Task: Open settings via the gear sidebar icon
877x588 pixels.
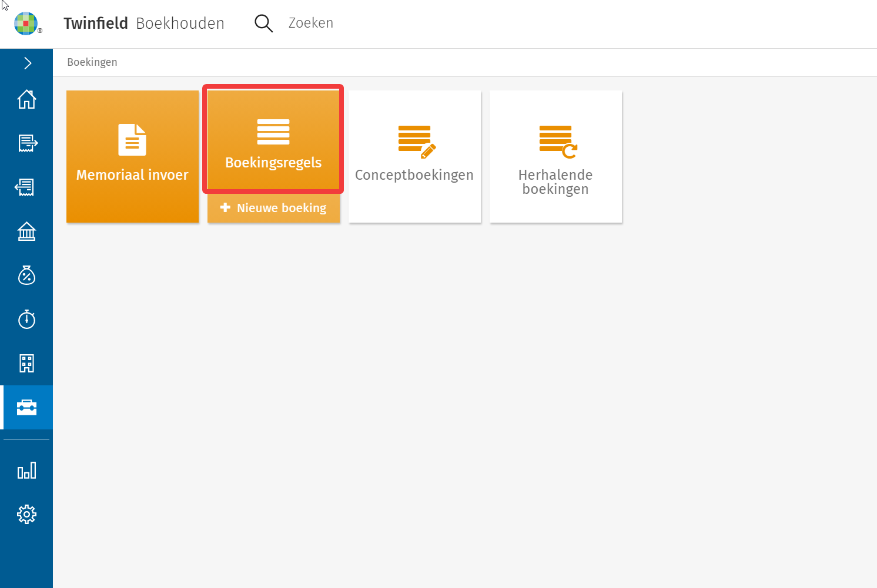Action: [26, 515]
